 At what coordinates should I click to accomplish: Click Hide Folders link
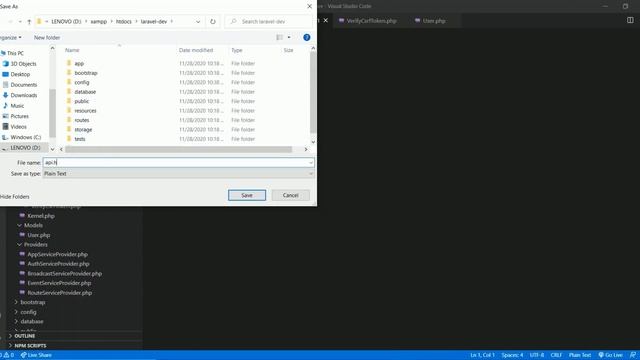(15, 196)
